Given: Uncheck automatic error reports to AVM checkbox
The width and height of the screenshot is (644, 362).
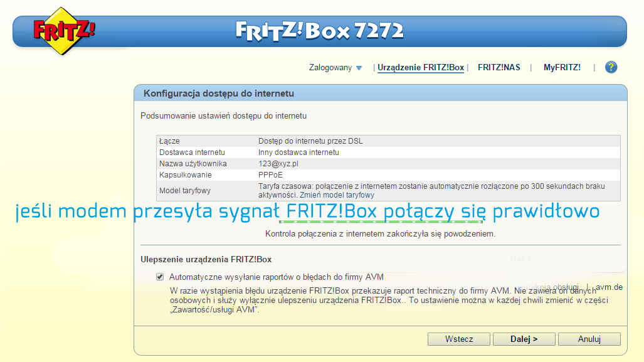Looking at the screenshot, I should pyautogui.click(x=160, y=277).
